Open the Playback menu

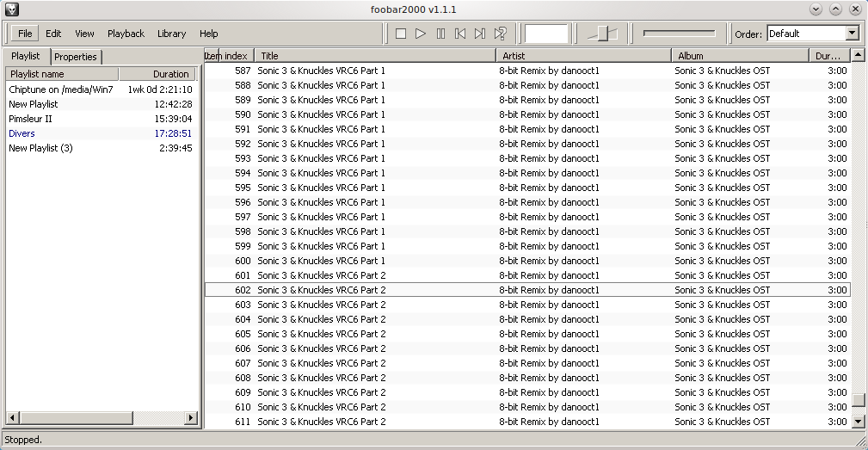pos(126,34)
